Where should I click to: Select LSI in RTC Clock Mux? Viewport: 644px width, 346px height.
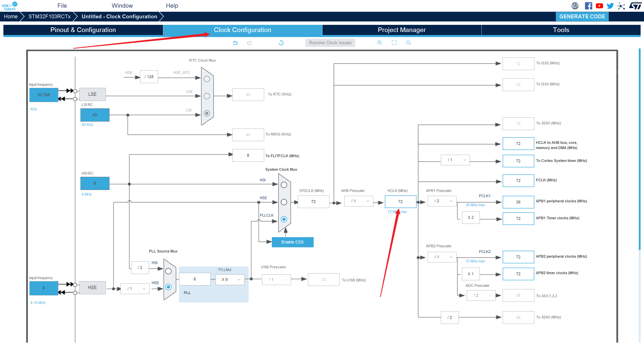coord(207,113)
